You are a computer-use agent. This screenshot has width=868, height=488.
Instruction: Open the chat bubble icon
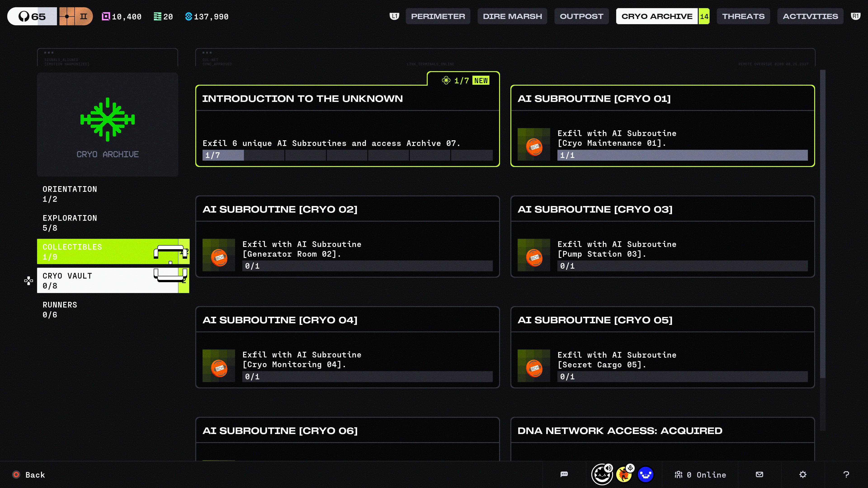coord(564,474)
